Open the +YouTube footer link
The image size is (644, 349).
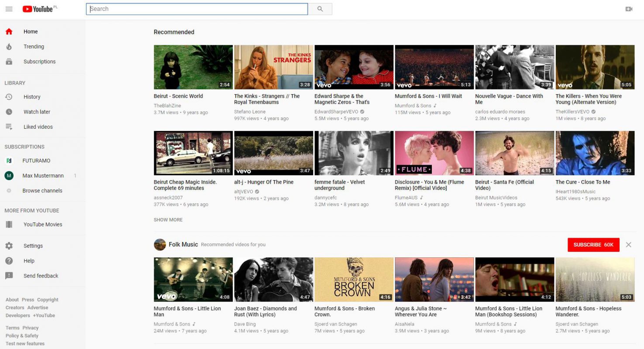coord(44,315)
